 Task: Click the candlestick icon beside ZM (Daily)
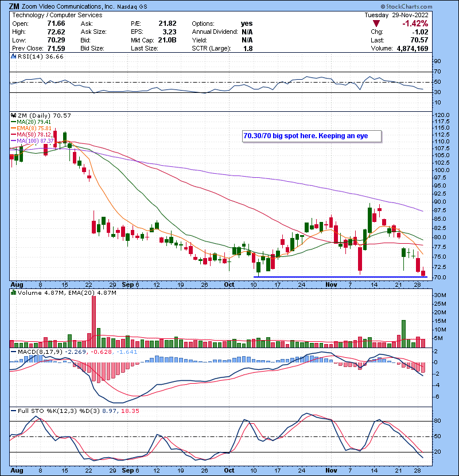(x=13, y=115)
